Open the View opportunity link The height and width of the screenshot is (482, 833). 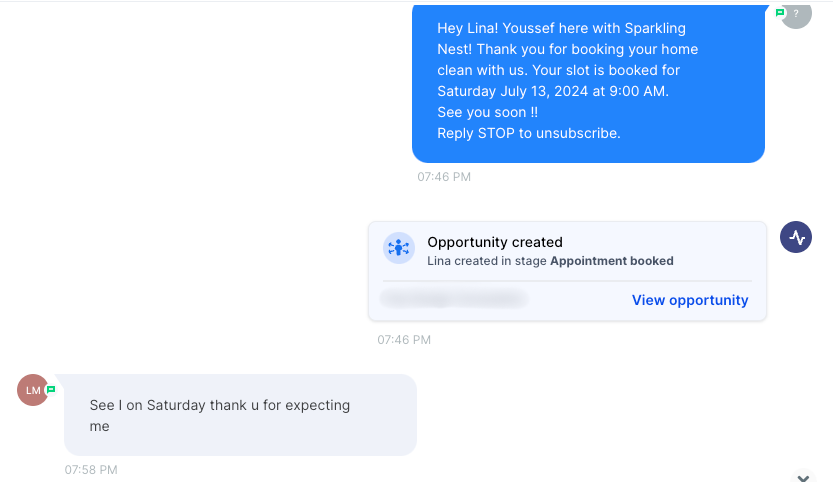point(690,300)
